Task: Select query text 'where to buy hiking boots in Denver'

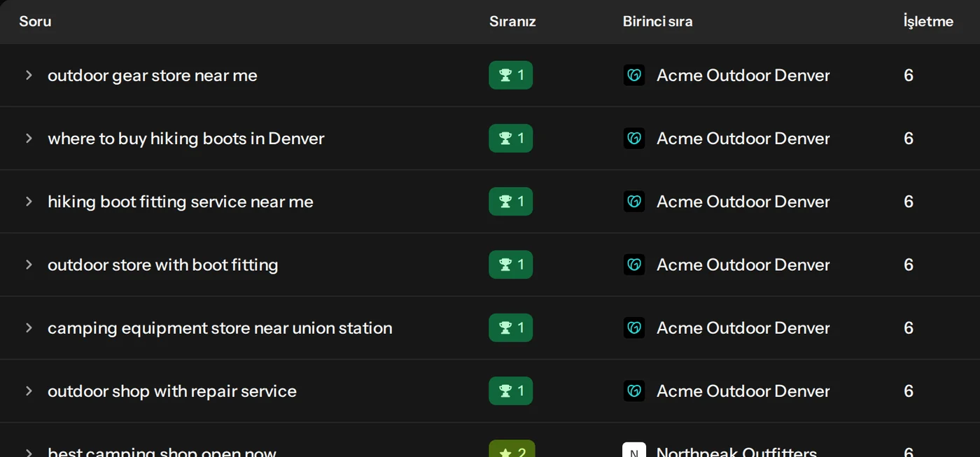Action: 186,139
